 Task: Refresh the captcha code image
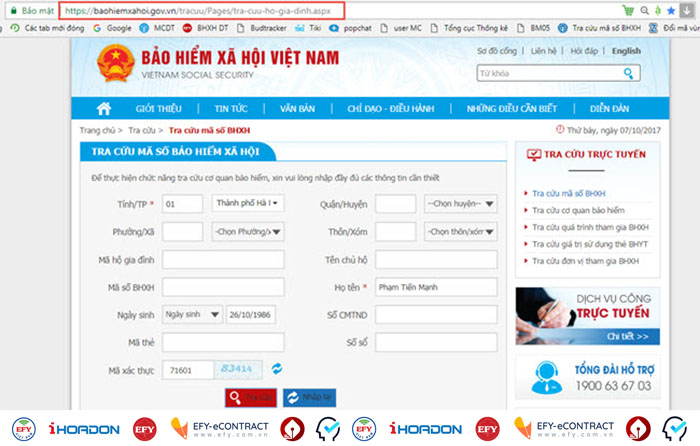click(x=277, y=369)
